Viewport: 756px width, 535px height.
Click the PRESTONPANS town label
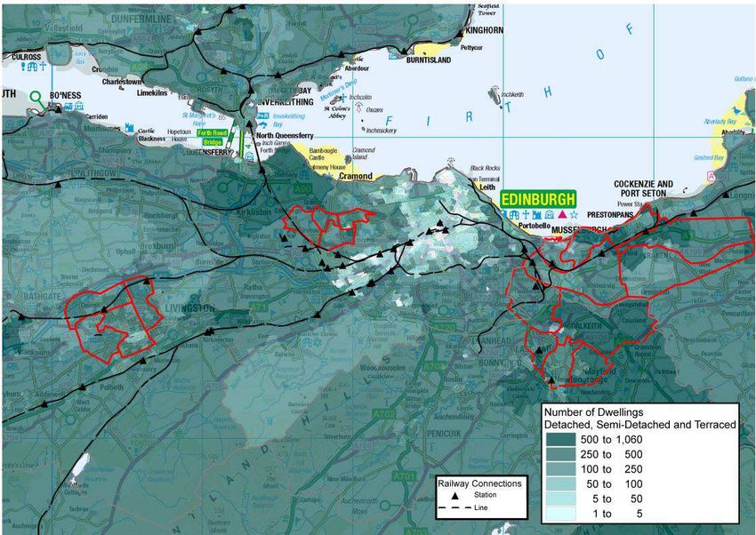pos(610,215)
